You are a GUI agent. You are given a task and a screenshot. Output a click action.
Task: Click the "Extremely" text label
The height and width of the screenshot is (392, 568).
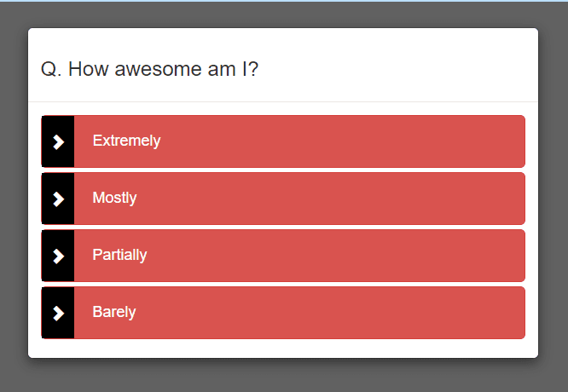(126, 141)
